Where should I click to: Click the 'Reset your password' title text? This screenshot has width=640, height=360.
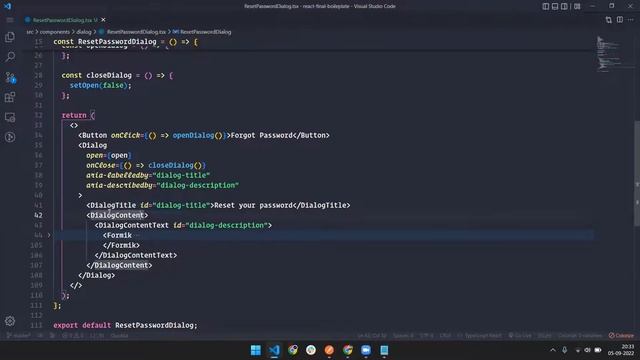[253, 205]
